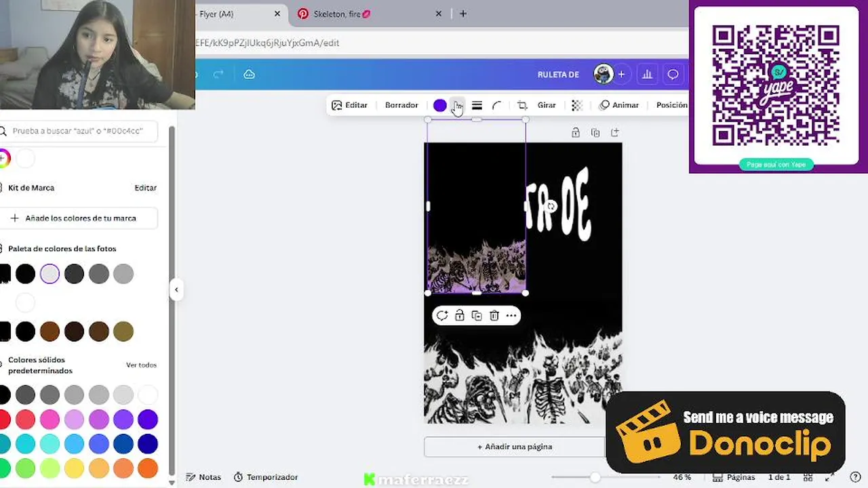Click the Añadir una página button
The width and height of the screenshot is (868, 488).
(x=515, y=447)
